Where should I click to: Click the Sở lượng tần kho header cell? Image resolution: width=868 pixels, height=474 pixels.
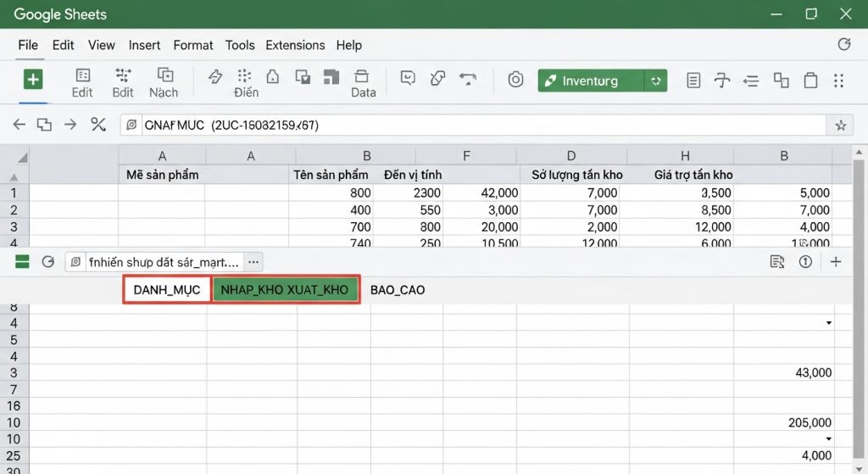[x=576, y=175]
